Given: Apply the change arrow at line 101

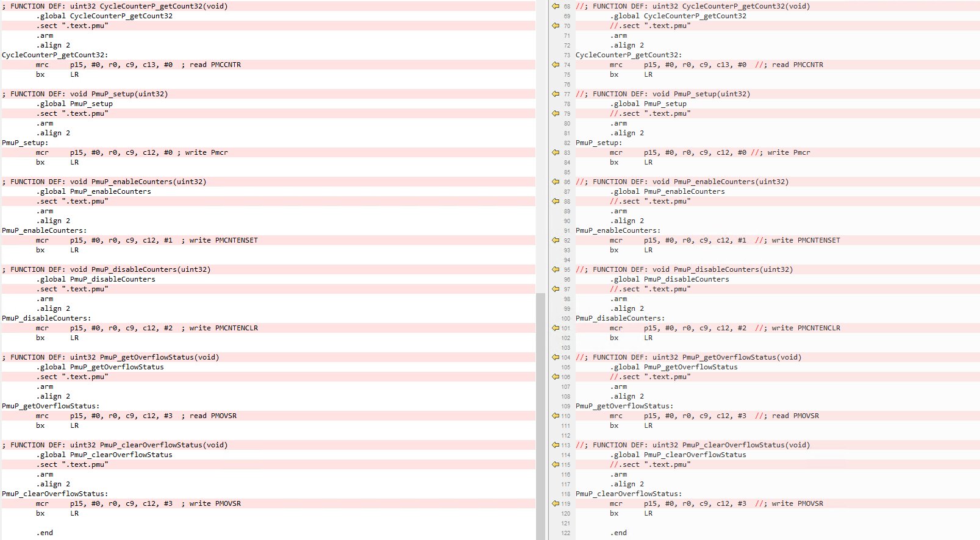Looking at the screenshot, I should point(556,328).
